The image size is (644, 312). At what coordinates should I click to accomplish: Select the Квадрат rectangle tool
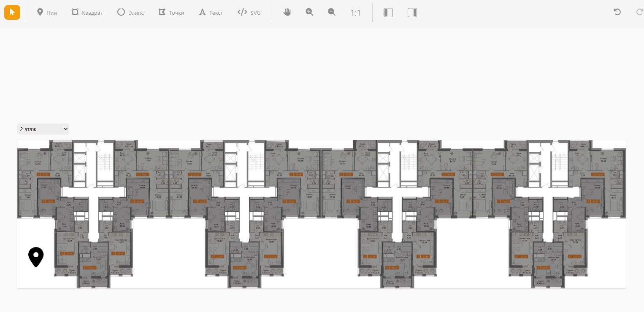coord(87,13)
